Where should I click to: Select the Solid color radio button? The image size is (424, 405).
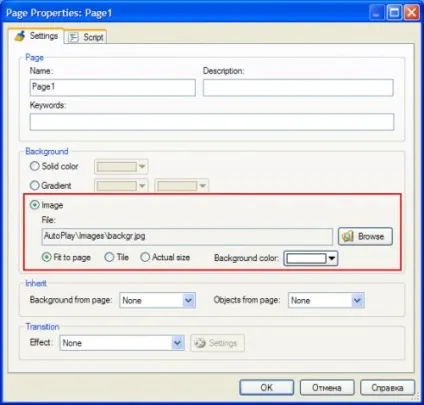(x=35, y=166)
